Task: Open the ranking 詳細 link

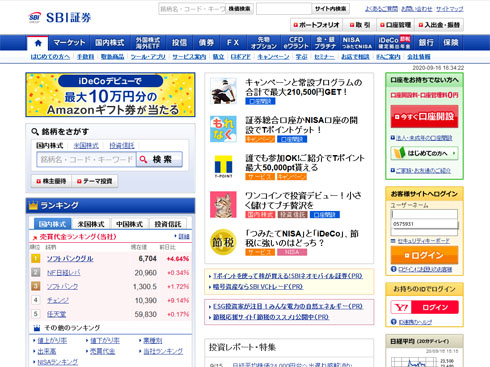Action: tap(184, 236)
